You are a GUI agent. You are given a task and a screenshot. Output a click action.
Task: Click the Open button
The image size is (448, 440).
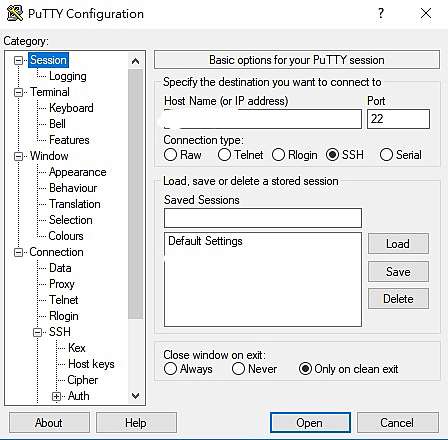310,423
